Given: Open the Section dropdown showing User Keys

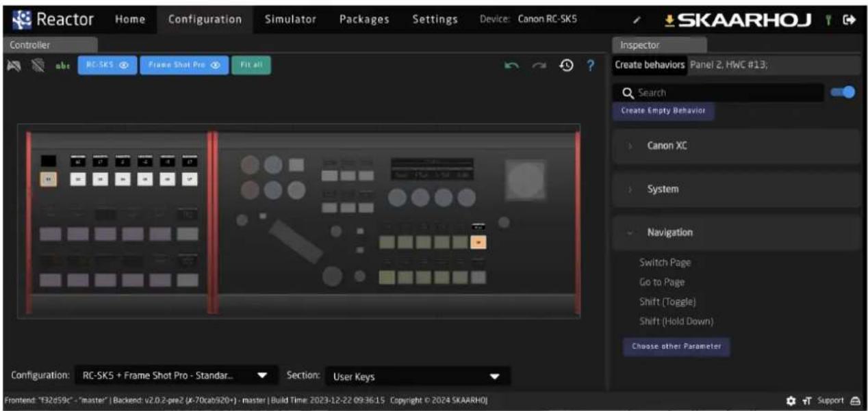Looking at the screenshot, I should click(418, 376).
